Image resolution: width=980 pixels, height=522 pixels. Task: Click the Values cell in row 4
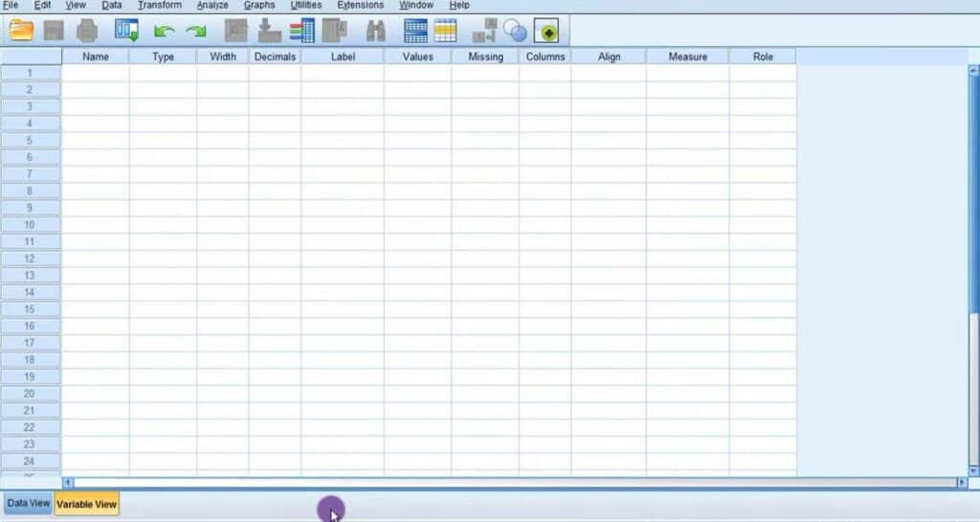417,124
